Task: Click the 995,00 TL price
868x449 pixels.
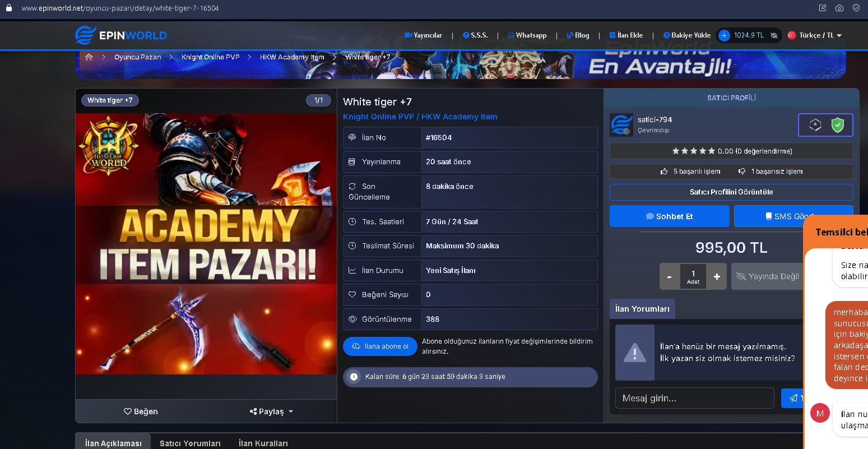Action: pos(731,248)
